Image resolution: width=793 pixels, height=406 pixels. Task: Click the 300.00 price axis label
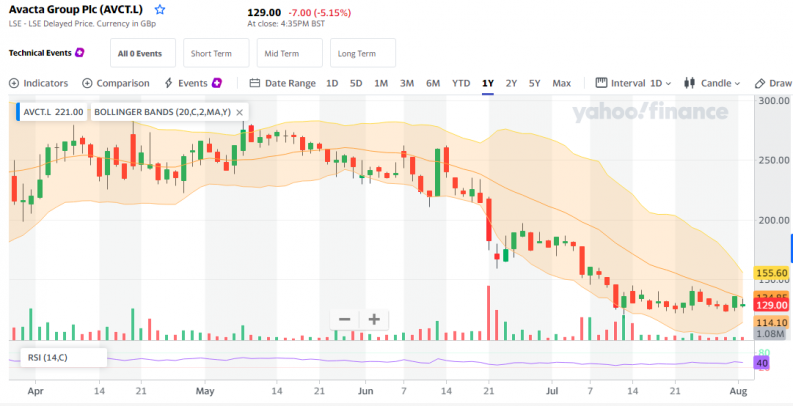point(774,101)
